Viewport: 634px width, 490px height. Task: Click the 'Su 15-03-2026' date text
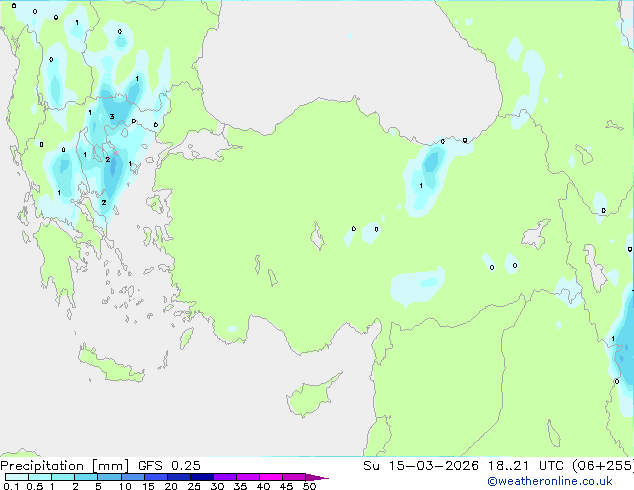[421, 466]
